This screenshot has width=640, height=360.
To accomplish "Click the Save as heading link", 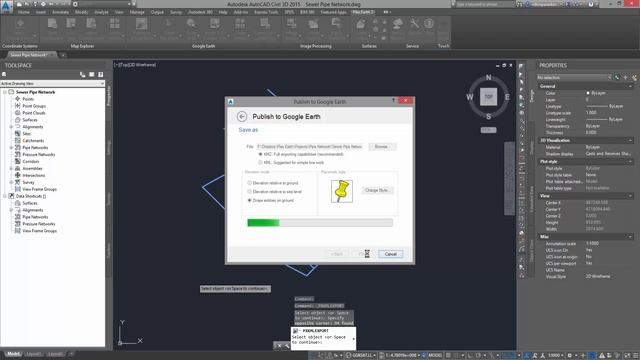I will [248, 130].
